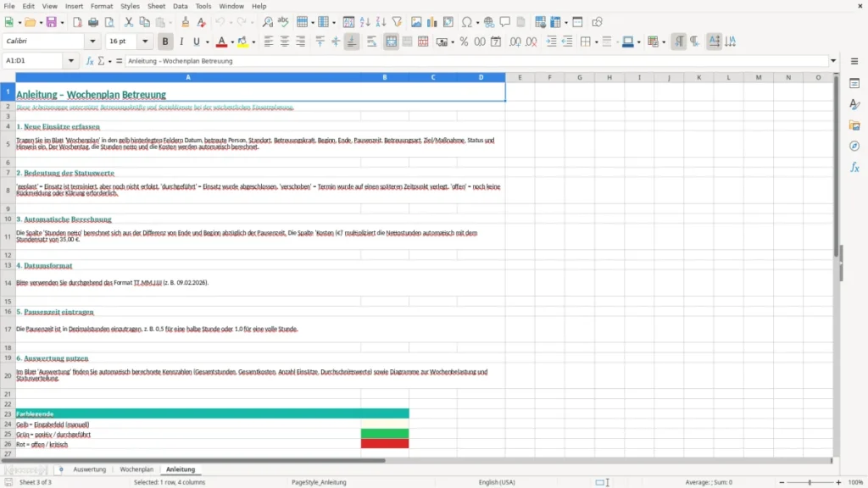Click the Export as PDF icon
Screen dimensions: 868x488
[x=77, y=22]
